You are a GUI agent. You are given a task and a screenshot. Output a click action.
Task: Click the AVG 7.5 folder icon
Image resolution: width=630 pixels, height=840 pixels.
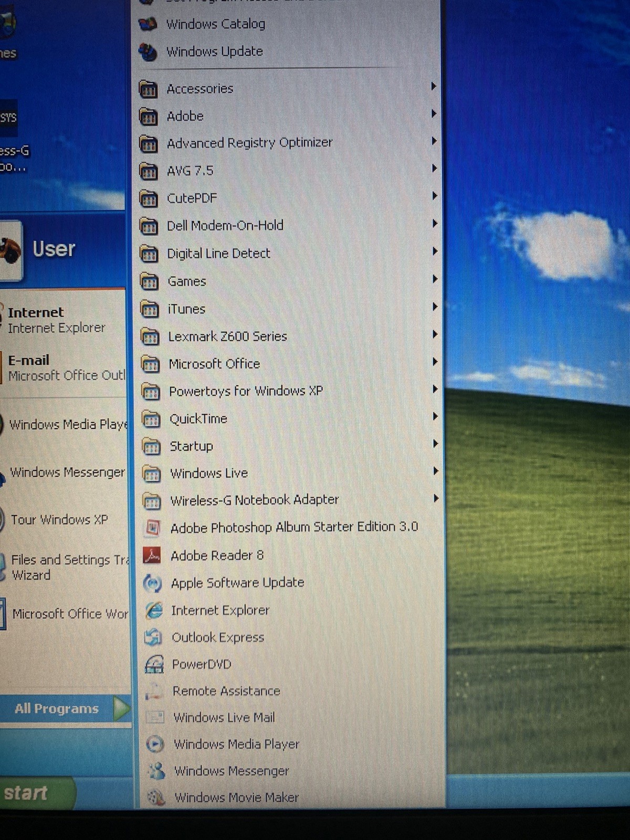coord(149,171)
